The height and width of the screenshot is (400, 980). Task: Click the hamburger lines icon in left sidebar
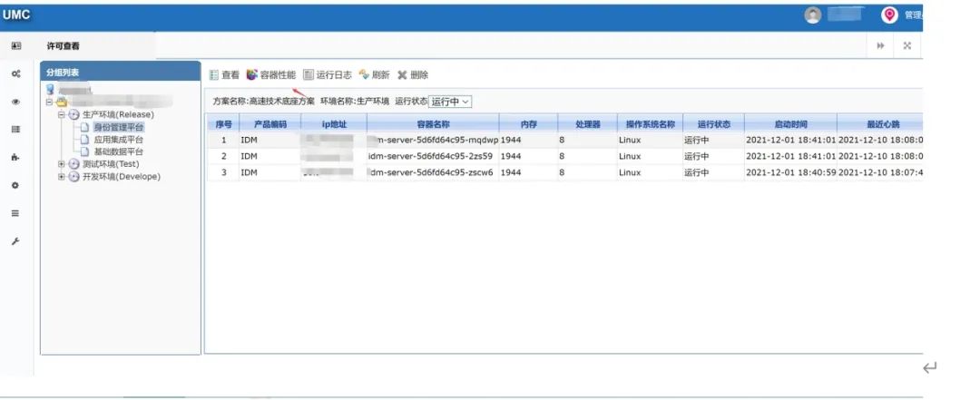pos(15,213)
